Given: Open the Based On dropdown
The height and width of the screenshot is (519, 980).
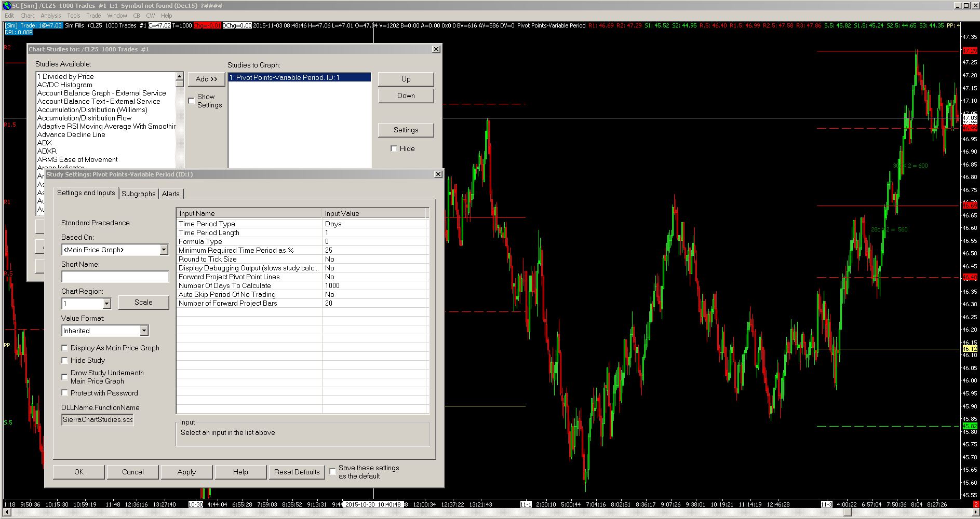Looking at the screenshot, I should click(x=164, y=250).
